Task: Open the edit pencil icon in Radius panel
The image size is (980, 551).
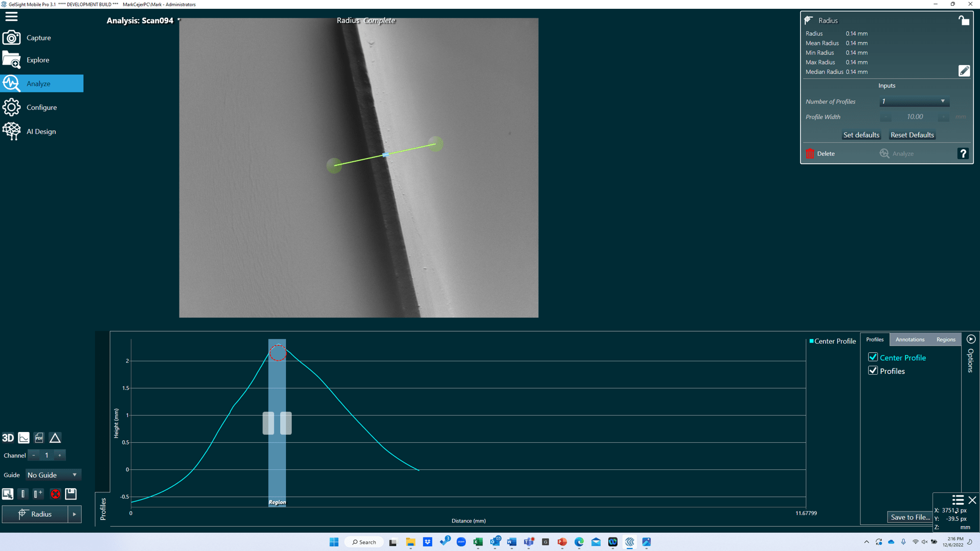Action: 964,70
